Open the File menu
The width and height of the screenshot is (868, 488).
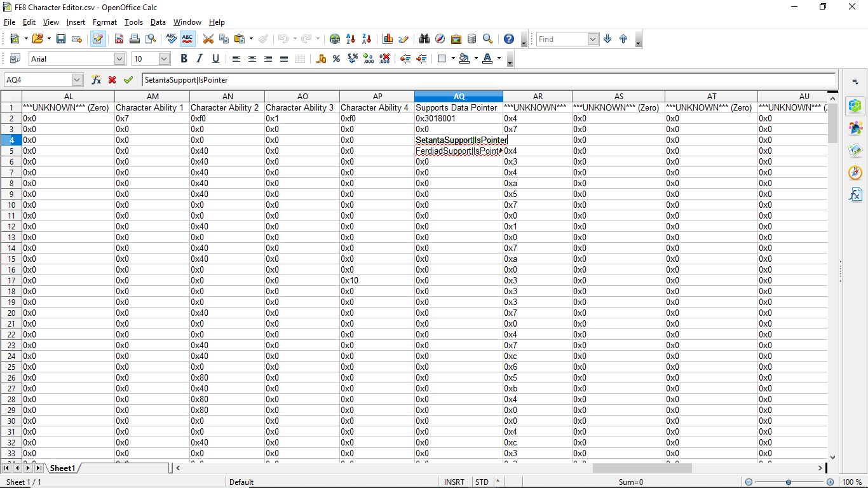click(10, 22)
